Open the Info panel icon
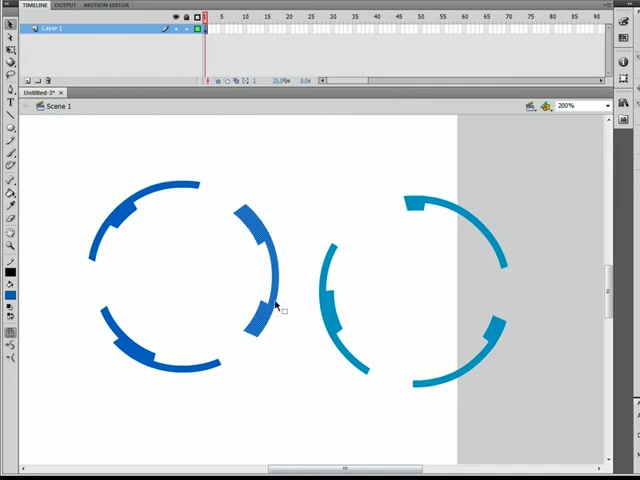 pyautogui.click(x=623, y=62)
